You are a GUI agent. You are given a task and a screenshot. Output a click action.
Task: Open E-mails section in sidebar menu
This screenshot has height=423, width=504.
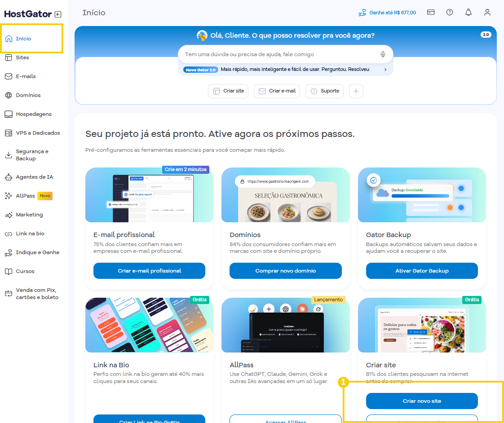pyautogui.click(x=26, y=76)
